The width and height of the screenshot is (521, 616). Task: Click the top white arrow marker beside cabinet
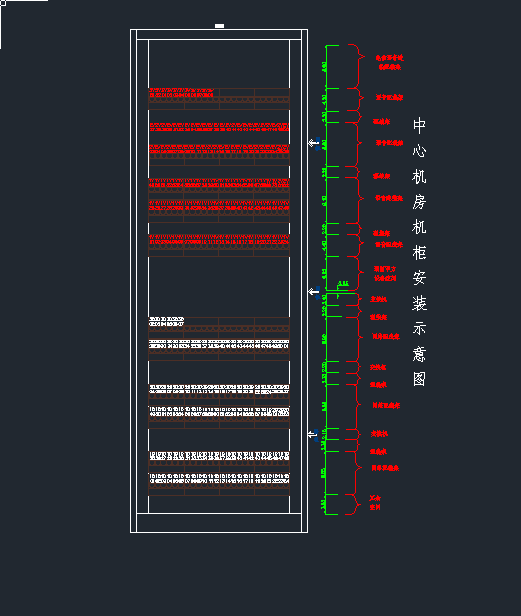tap(313, 143)
